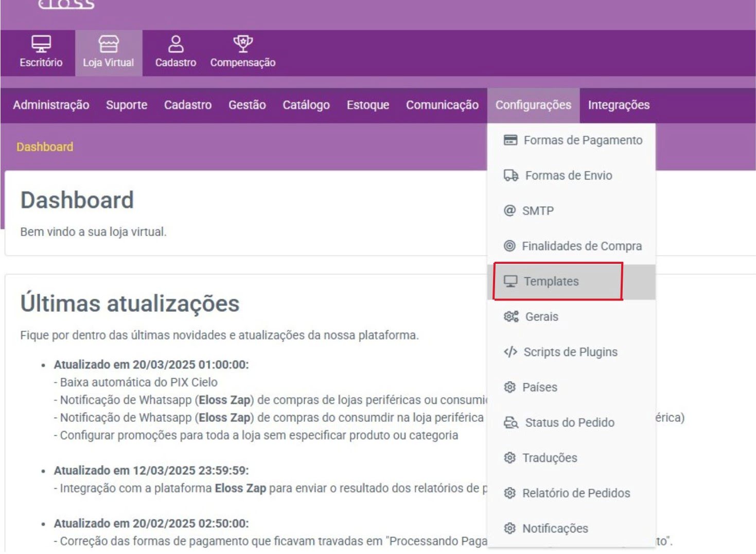
Task: Choose the SMTP menu entry
Action: [571, 210]
